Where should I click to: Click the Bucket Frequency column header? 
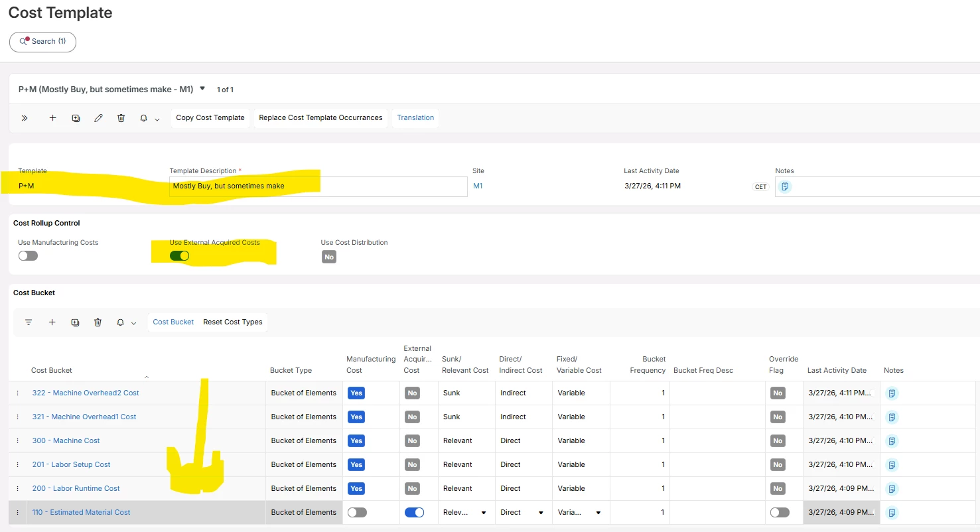click(648, 365)
